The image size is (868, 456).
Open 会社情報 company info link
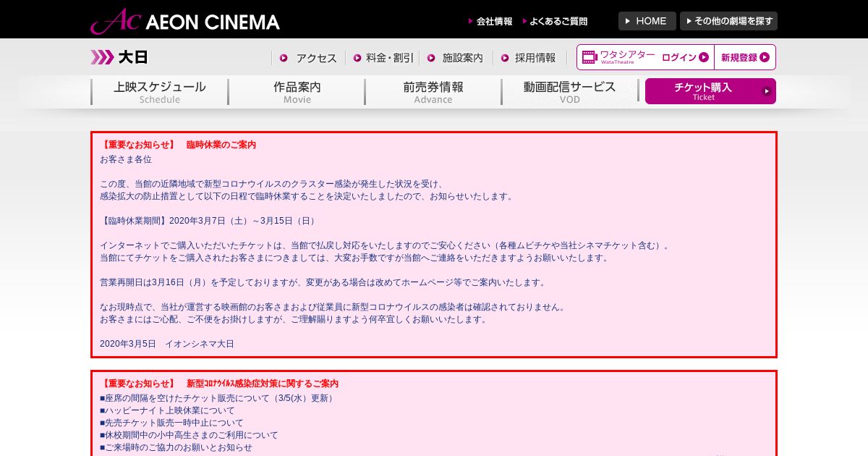coord(490,22)
